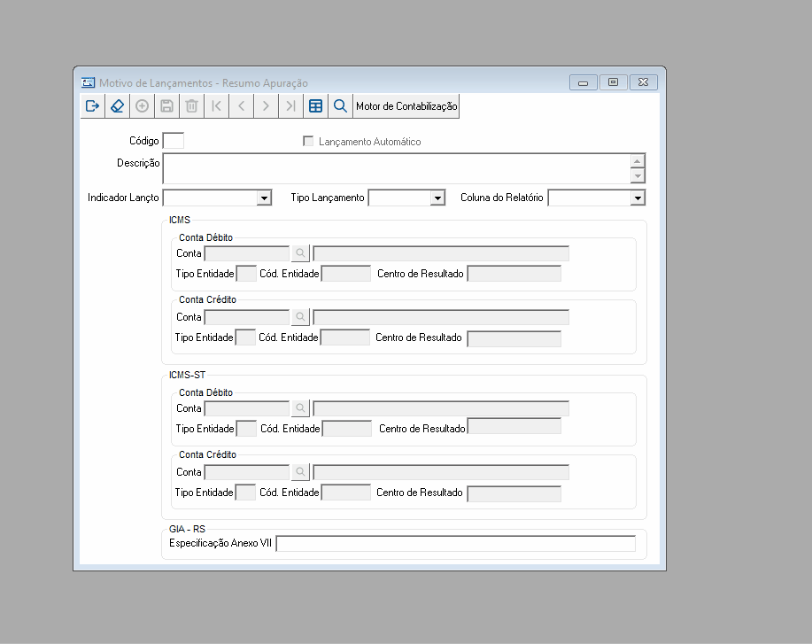Click the trash delete icon
Screen dimensions: 812x644
pos(191,106)
